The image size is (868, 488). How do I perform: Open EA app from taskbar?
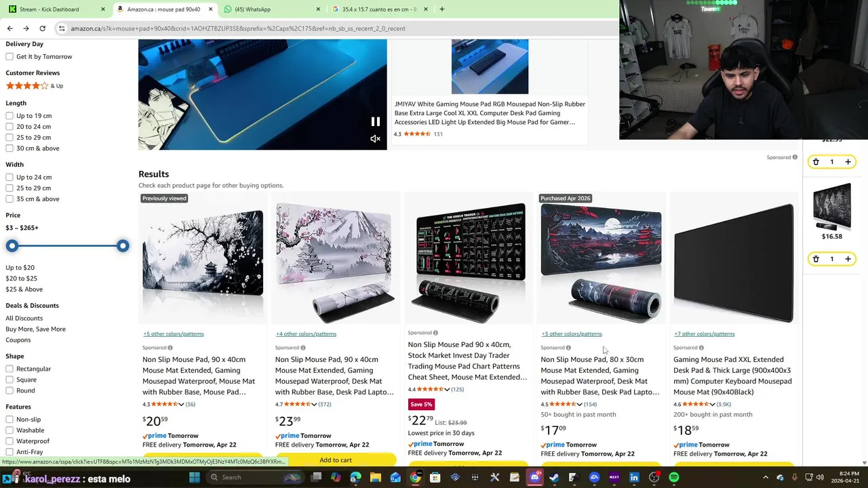(594, 477)
